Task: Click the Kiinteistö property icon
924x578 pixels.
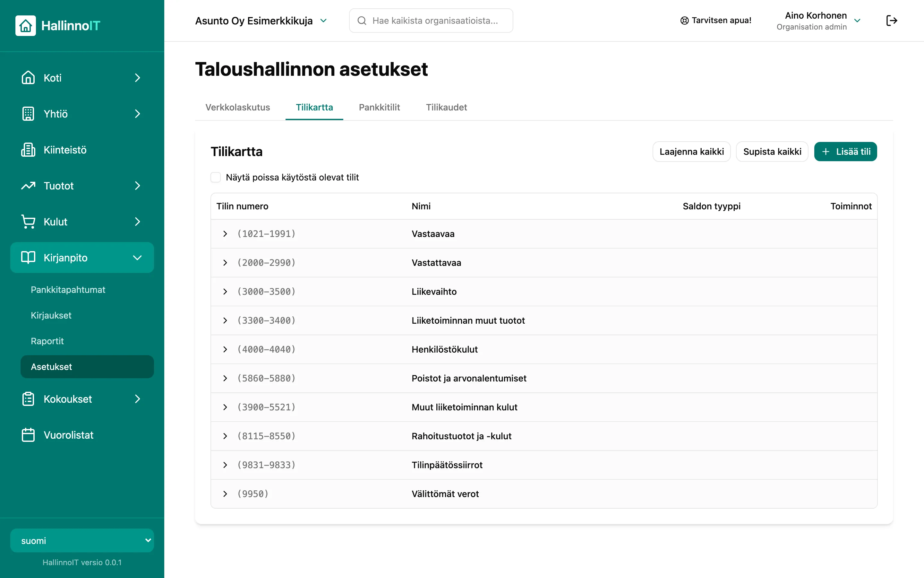Action: (28, 149)
